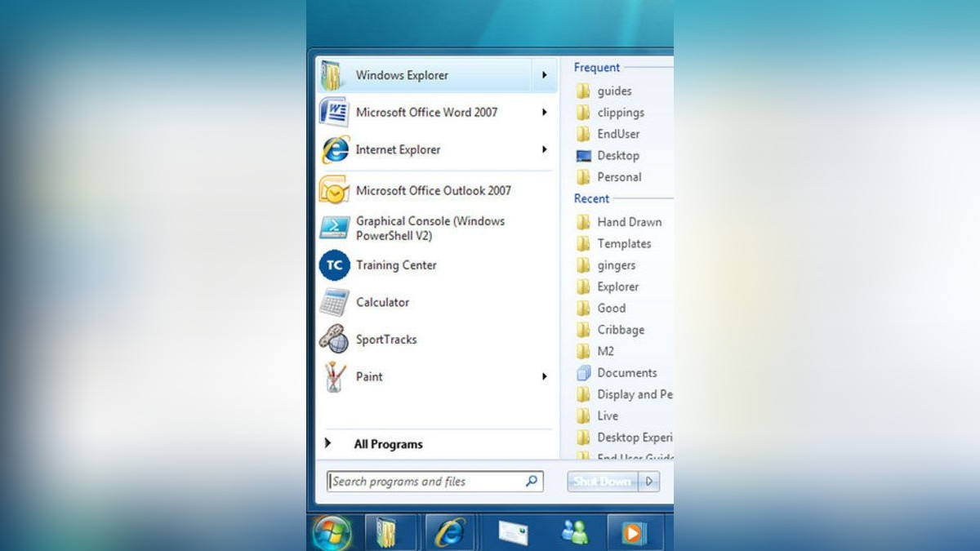This screenshot has width=980, height=551.
Task: Expand All Programs
Action: (388, 444)
